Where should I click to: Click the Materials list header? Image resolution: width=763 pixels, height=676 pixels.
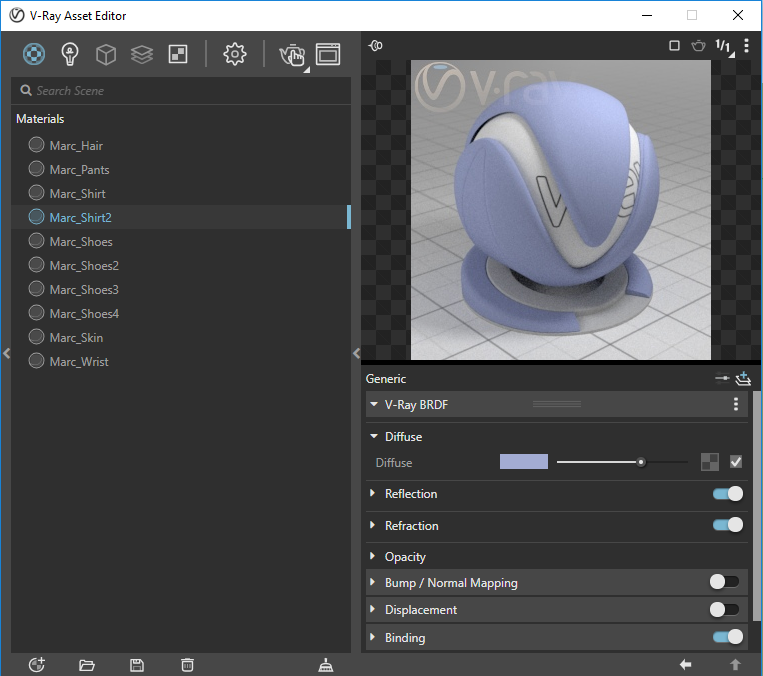tap(40, 119)
